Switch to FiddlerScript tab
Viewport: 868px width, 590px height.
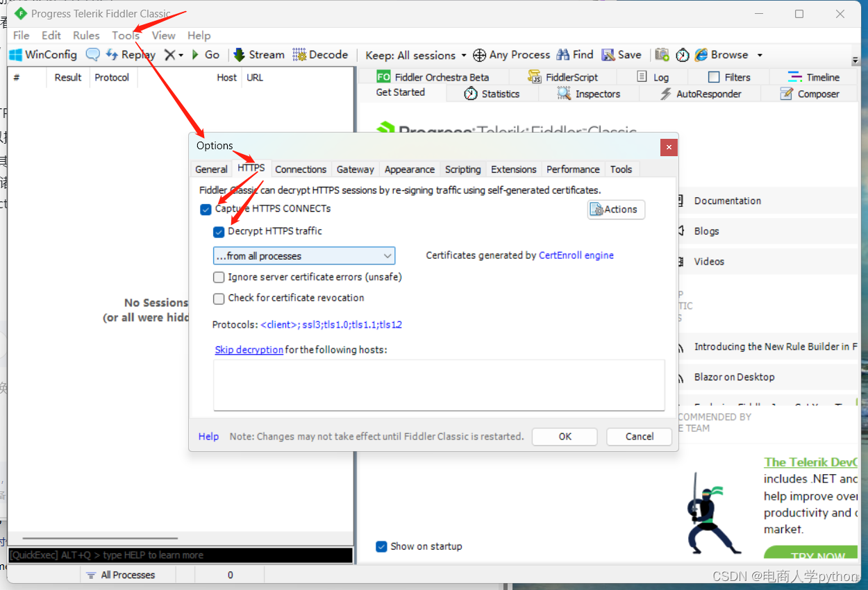coord(563,77)
